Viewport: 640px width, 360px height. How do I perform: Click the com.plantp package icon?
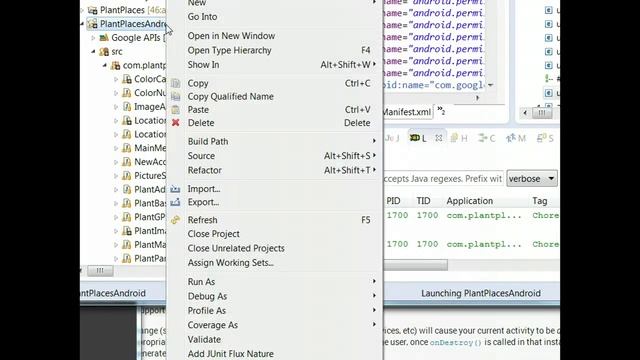pyautogui.click(x=116, y=65)
